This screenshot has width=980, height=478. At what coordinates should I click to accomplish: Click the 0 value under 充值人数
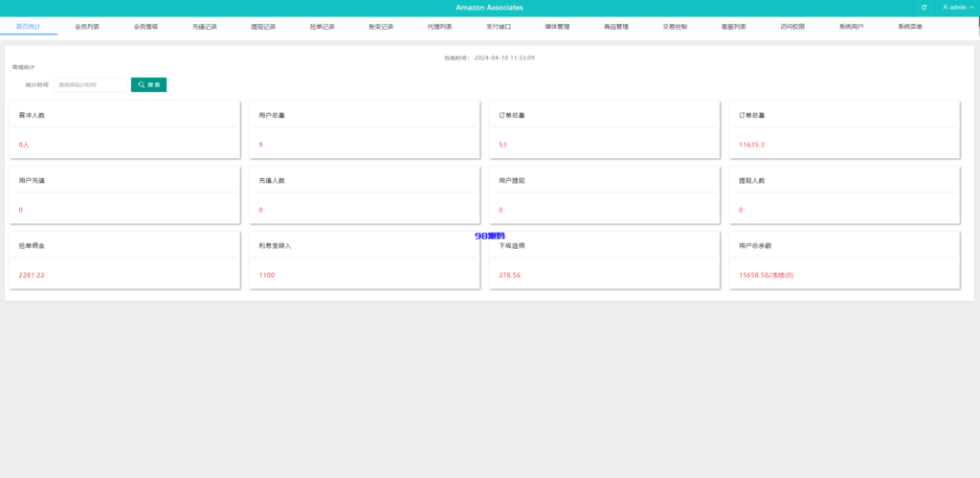click(x=260, y=210)
